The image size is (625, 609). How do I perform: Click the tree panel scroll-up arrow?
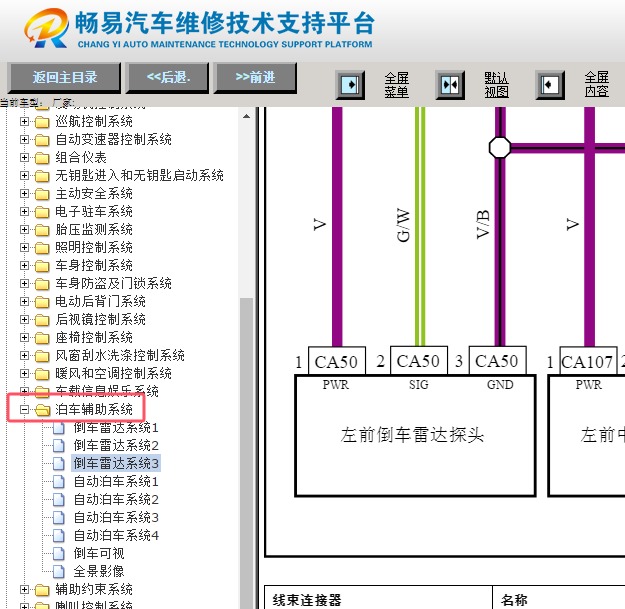(246, 116)
